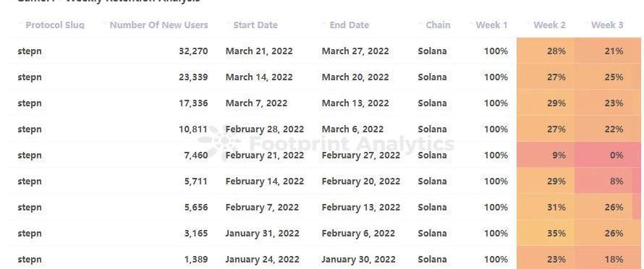Click the 1,389 new users value
The image size is (644, 269).
(196, 259)
